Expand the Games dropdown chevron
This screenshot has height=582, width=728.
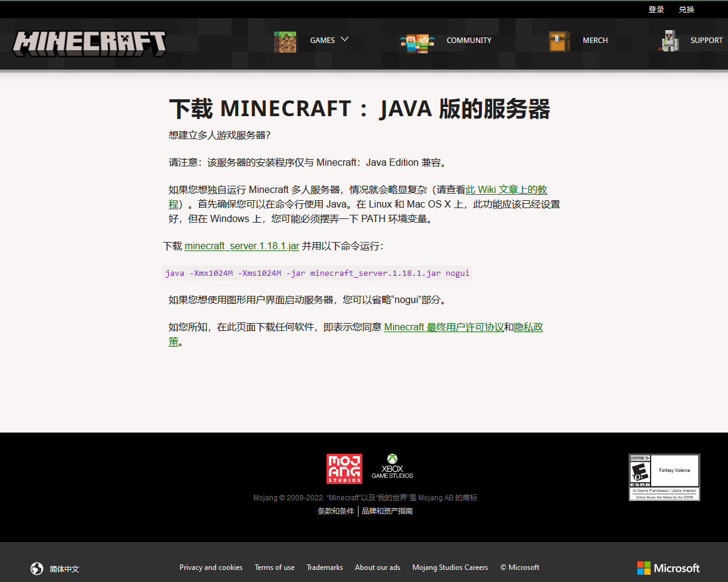tap(345, 39)
